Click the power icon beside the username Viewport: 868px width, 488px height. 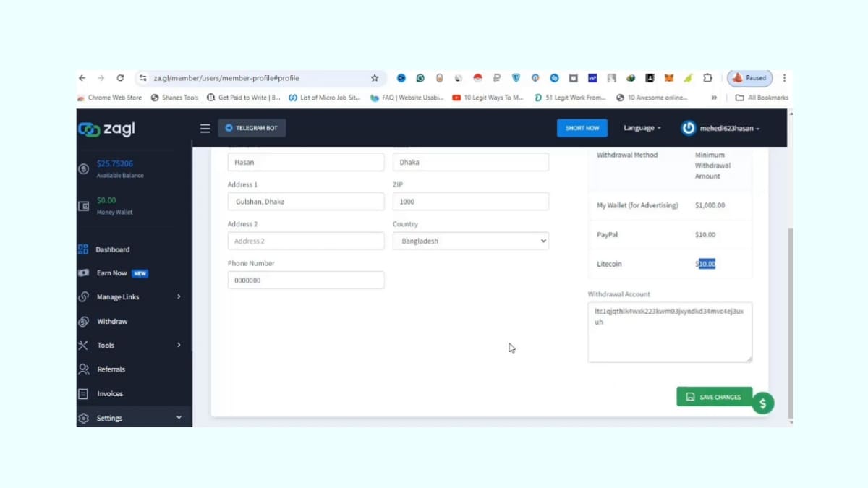click(688, 128)
